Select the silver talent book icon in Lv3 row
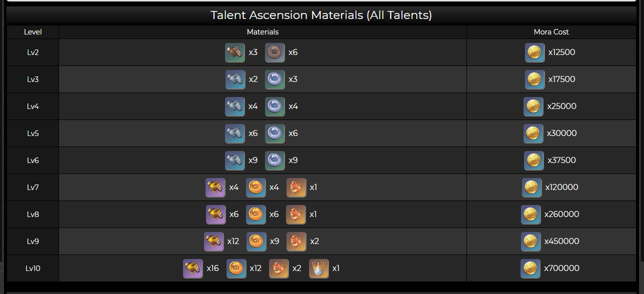This screenshot has height=294, width=644. click(235, 79)
